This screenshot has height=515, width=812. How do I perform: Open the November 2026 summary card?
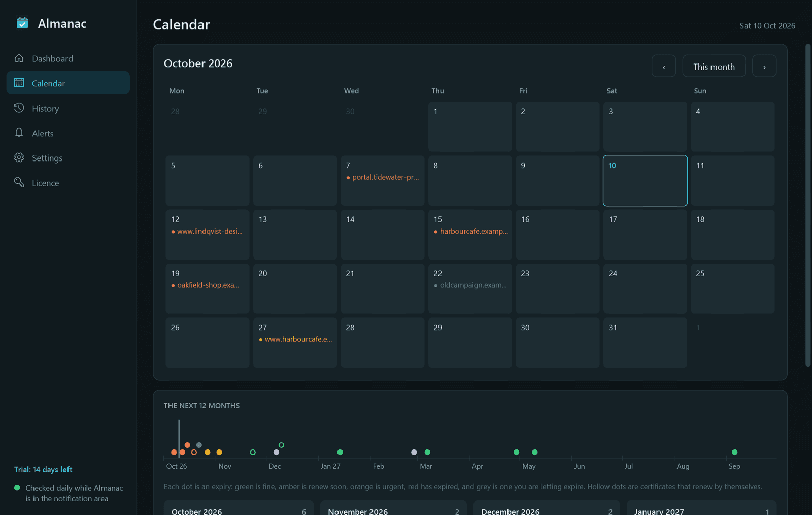tap(393, 508)
